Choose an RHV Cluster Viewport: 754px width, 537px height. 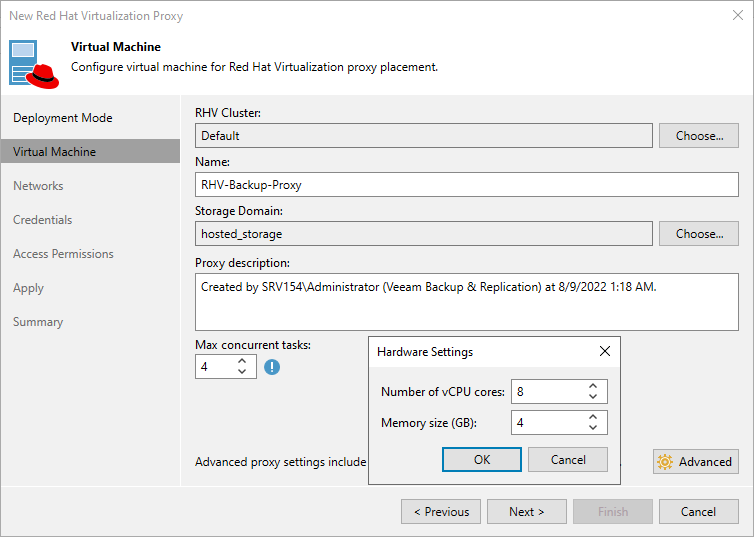click(x=698, y=136)
